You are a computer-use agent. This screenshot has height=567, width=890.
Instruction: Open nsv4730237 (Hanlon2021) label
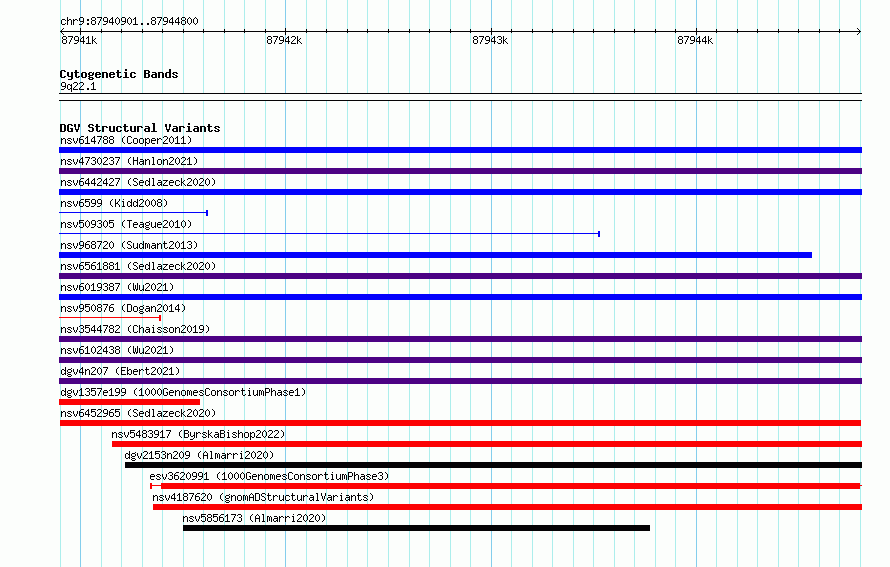click(129, 161)
